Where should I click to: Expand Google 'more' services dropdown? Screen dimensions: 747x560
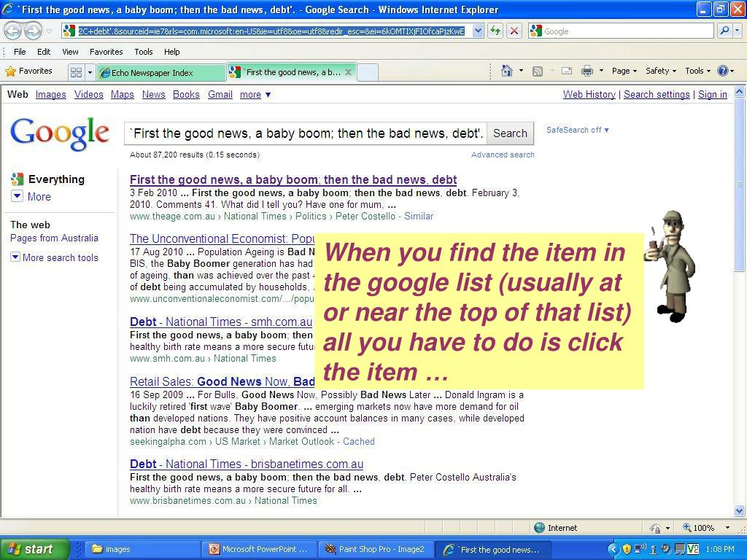click(255, 94)
